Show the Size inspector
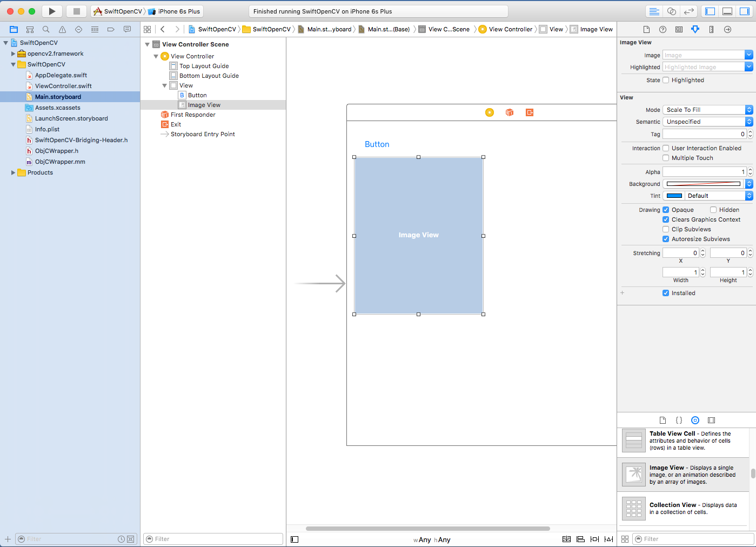This screenshot has height=547, width=756. point(711,29)
